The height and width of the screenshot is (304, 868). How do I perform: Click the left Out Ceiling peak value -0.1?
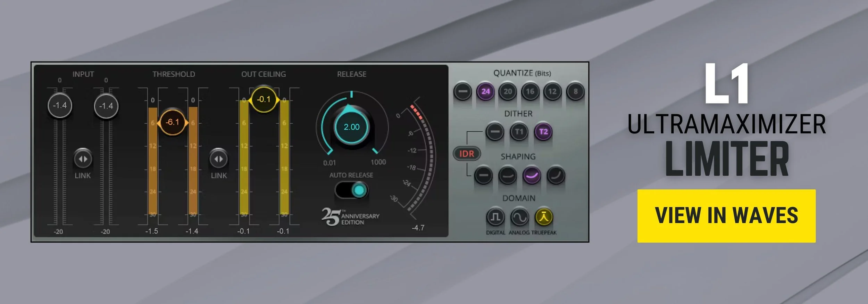(243, 231)
